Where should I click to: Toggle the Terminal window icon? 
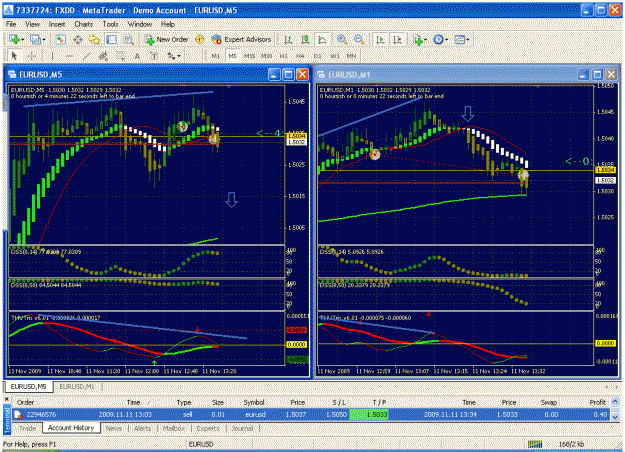[x=112, y=39]
